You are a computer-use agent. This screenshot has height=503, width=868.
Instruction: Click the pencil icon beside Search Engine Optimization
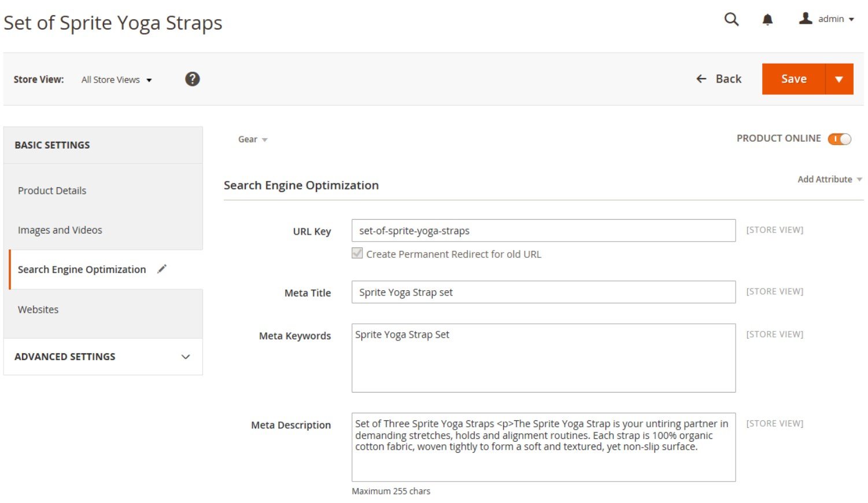162,269
